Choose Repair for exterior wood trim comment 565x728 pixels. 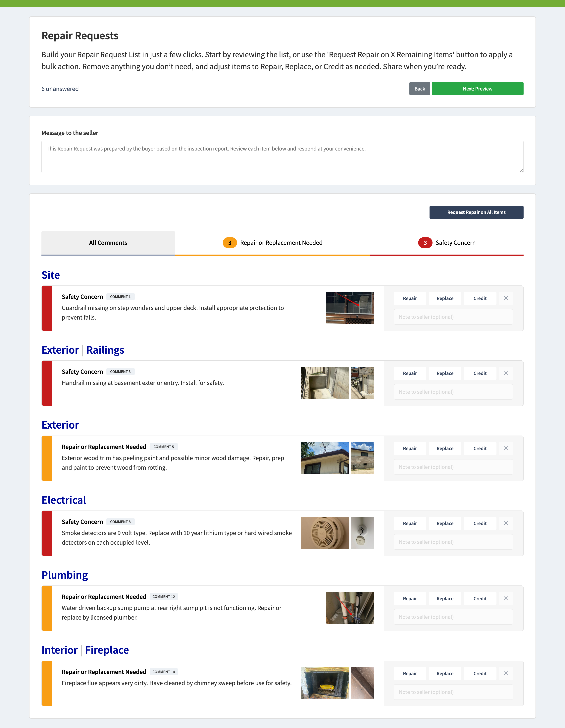[x=410, y=448]
